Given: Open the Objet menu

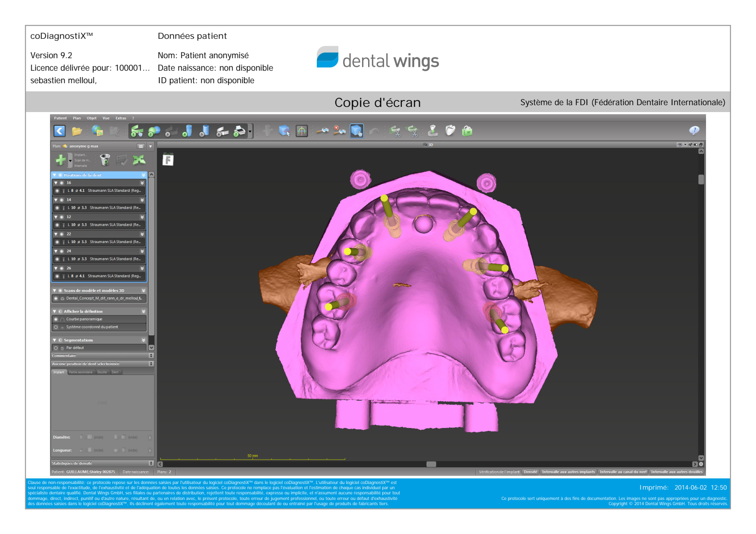Looking at the screenshot, I should tap(91, 118).
